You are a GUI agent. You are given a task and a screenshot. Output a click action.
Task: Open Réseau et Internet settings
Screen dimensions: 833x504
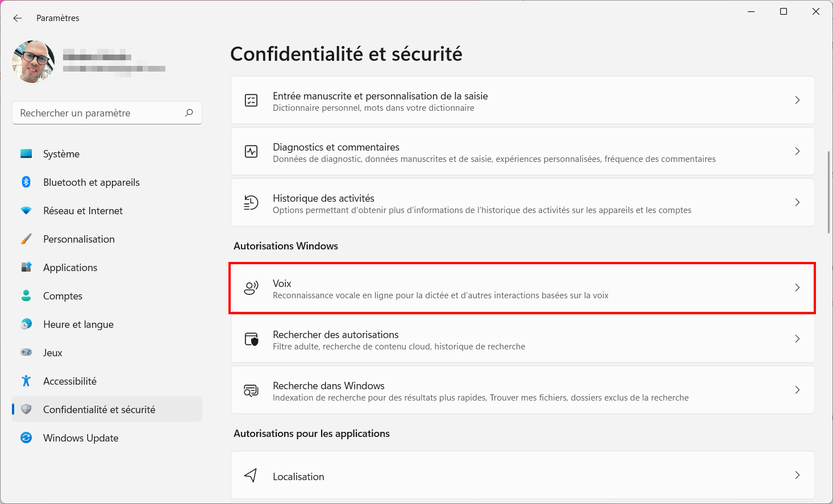tap(107, 211)
